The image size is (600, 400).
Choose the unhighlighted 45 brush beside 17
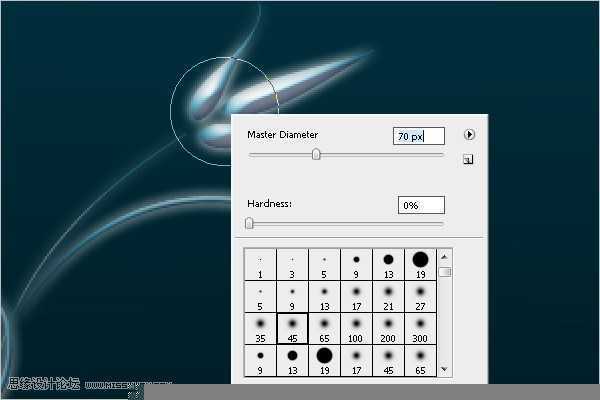(388, 361)
